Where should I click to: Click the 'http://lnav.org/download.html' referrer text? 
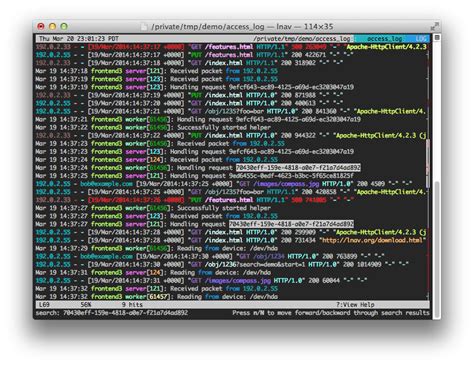click(x=372, y=240)
